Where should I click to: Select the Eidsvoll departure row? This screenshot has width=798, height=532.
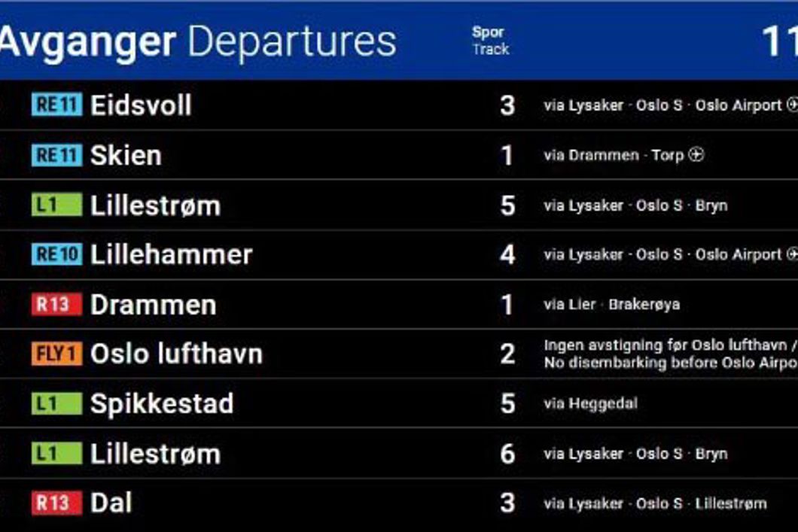[x=141, y=105]
